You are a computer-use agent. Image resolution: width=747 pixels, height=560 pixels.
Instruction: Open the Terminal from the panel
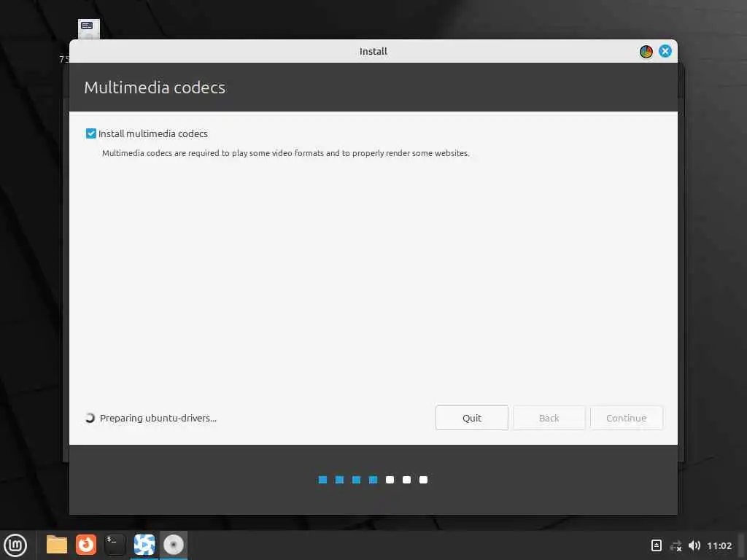pos(115,545)
